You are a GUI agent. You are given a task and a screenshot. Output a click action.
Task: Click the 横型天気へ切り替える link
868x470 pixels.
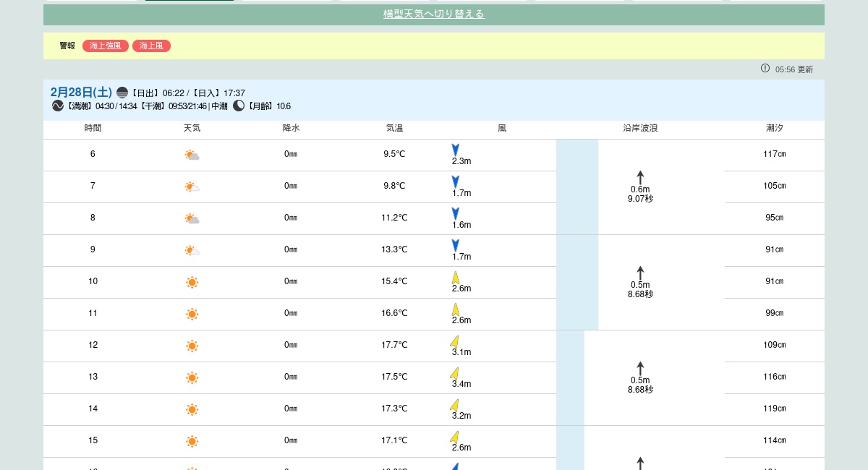(433, 14)
